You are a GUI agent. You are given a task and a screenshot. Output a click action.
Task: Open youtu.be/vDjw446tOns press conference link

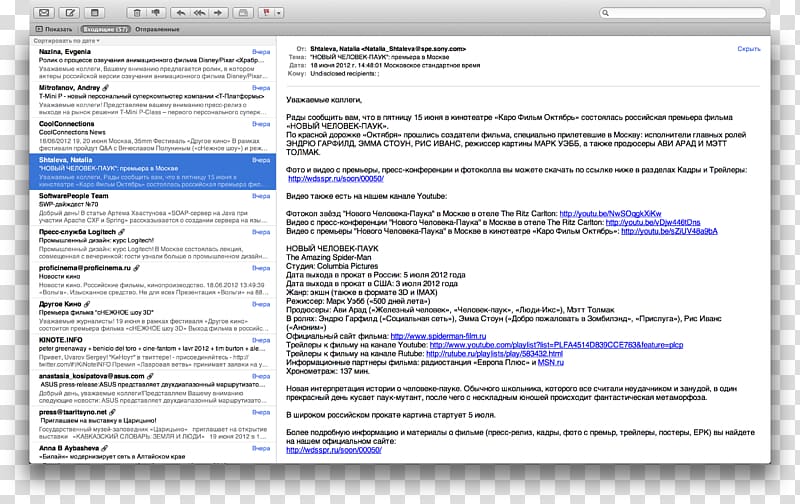pos(653,222)
